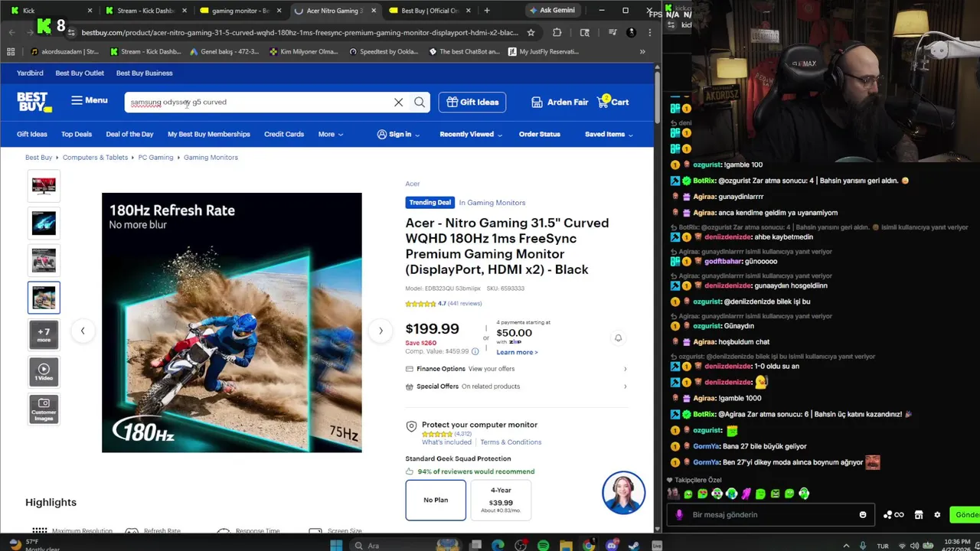This screenshot has height=551, width=980.
Task: Clear the search box with the X icon
Action: tap(398, 102)
